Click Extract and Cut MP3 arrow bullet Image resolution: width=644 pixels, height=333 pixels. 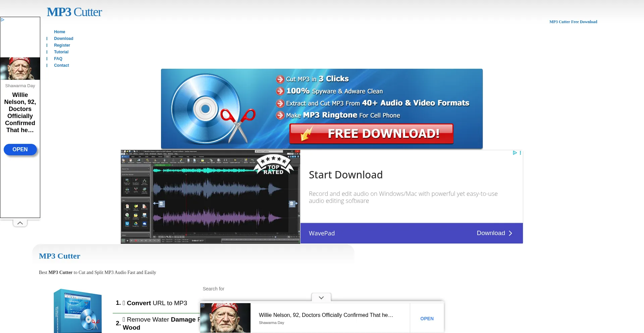click(x=280, y=103)
